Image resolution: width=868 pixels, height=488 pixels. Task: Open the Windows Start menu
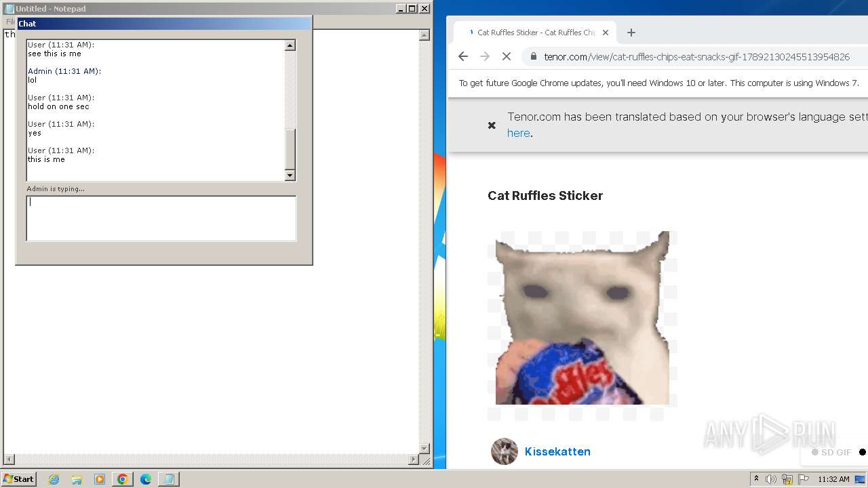point(19,479)
